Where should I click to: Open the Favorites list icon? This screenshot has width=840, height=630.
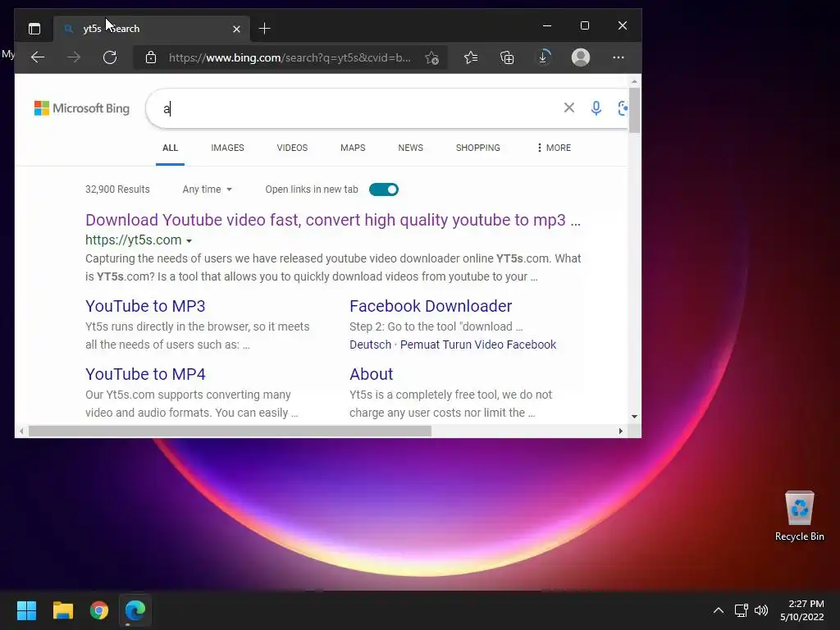pos(471,57)
